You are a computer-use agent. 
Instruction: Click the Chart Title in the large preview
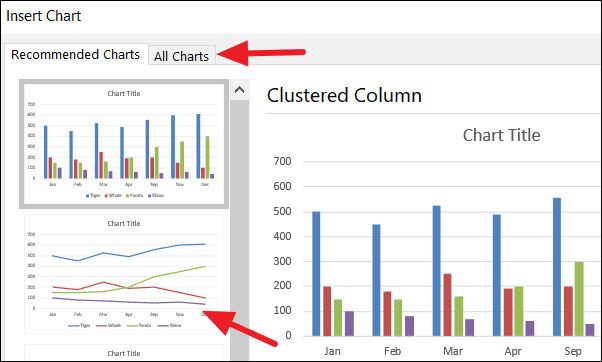point(501,135)
